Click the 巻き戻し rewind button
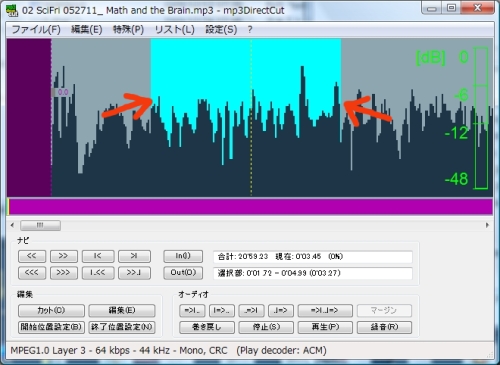The height and width of the screenshot is (365, 500). click(207, 327)
